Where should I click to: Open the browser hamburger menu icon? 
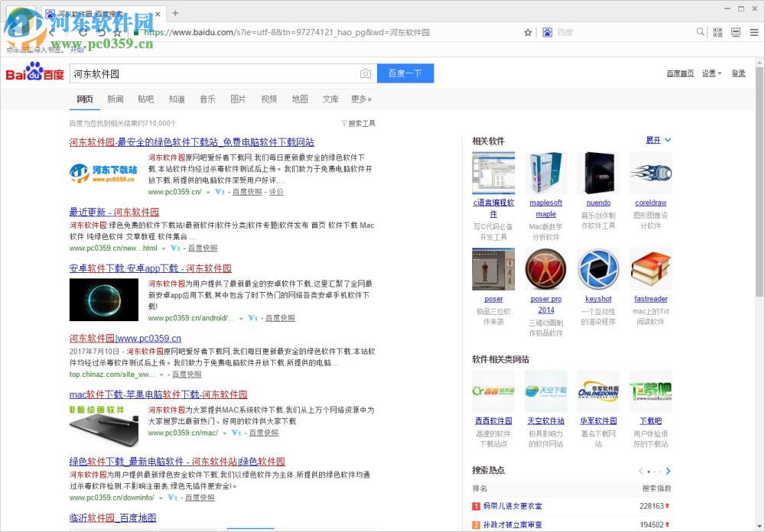754,32
